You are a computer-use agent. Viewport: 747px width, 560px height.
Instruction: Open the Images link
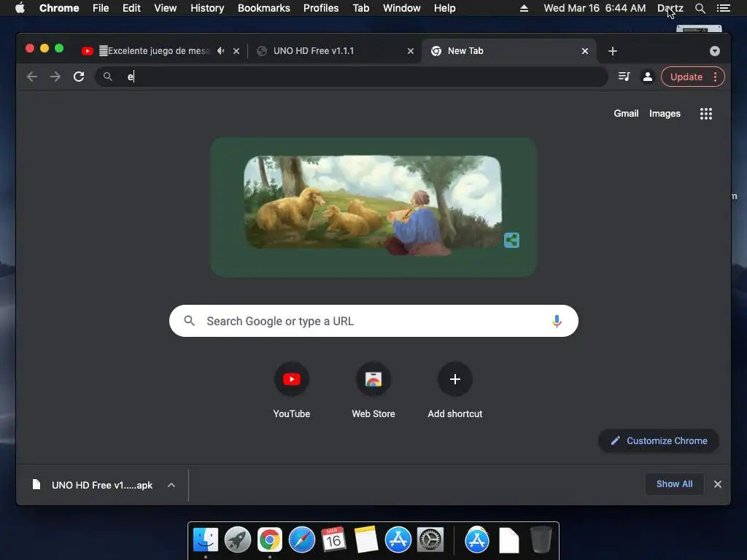(665, 113)
